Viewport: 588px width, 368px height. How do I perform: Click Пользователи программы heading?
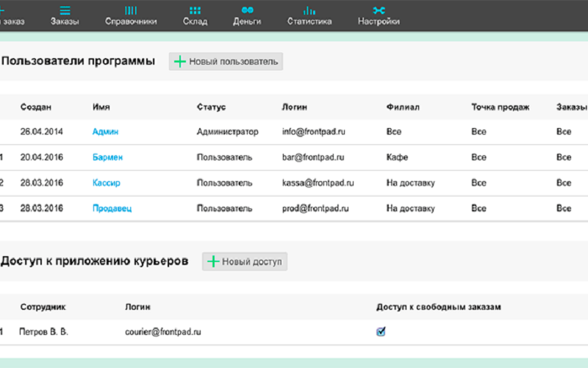[x=78, y=61]
